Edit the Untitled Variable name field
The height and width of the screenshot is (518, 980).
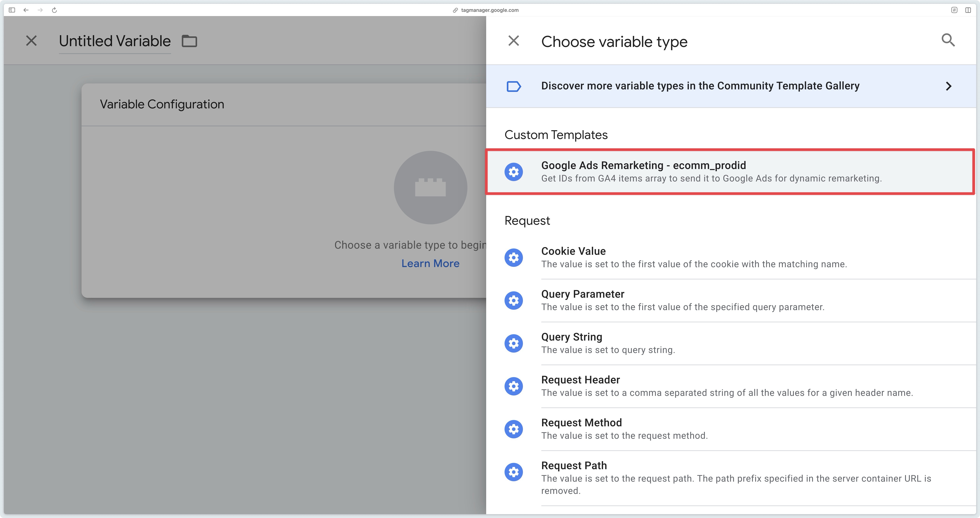click(114, 41)
